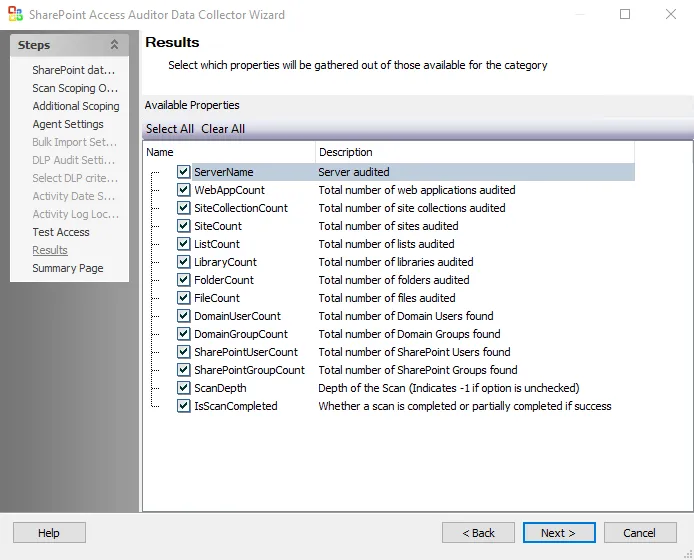Uncheck the ScanDepth property checkbox

(184, 388)
